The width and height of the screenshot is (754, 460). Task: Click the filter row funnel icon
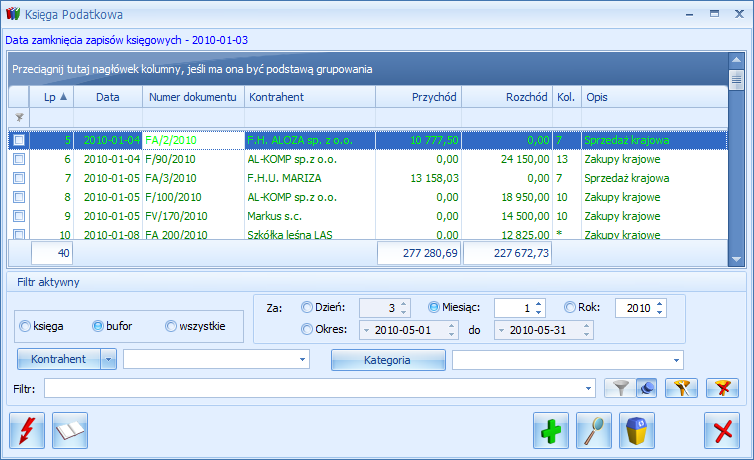point(19,118)
